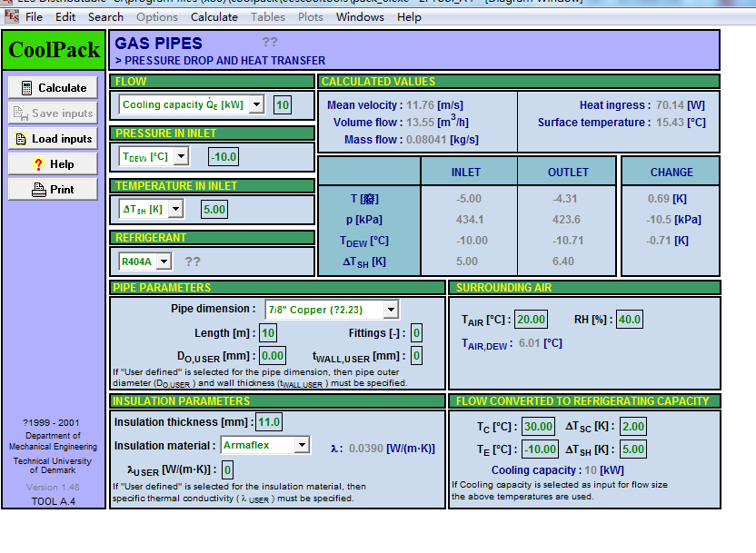Open the File menu
This screenshot has height=553, width=756.
[34, 17]
